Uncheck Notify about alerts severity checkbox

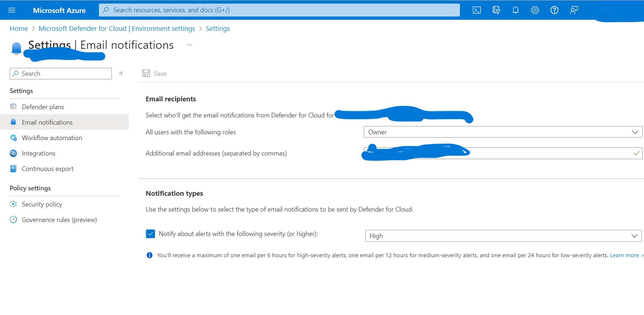(x=150, y=234)
